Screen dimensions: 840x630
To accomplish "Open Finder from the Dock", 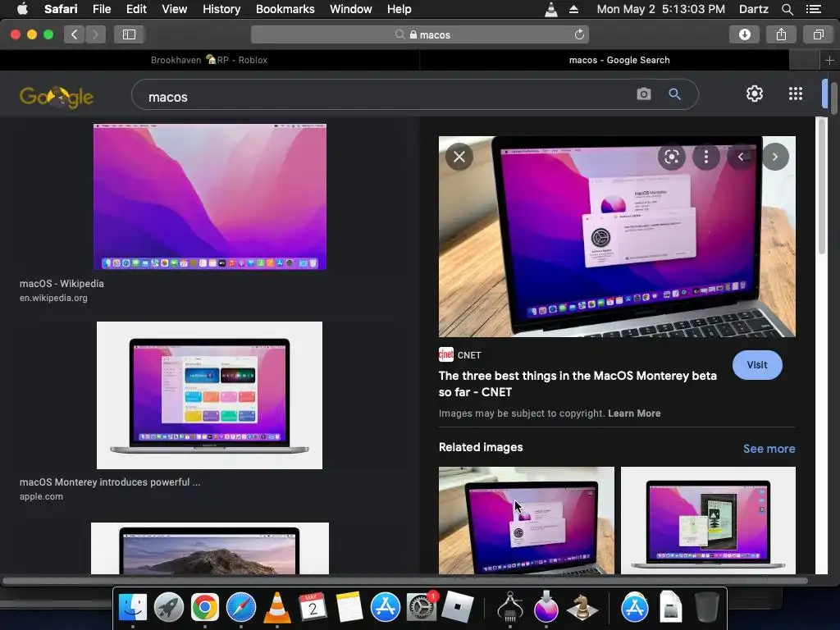I will (132, 607).
